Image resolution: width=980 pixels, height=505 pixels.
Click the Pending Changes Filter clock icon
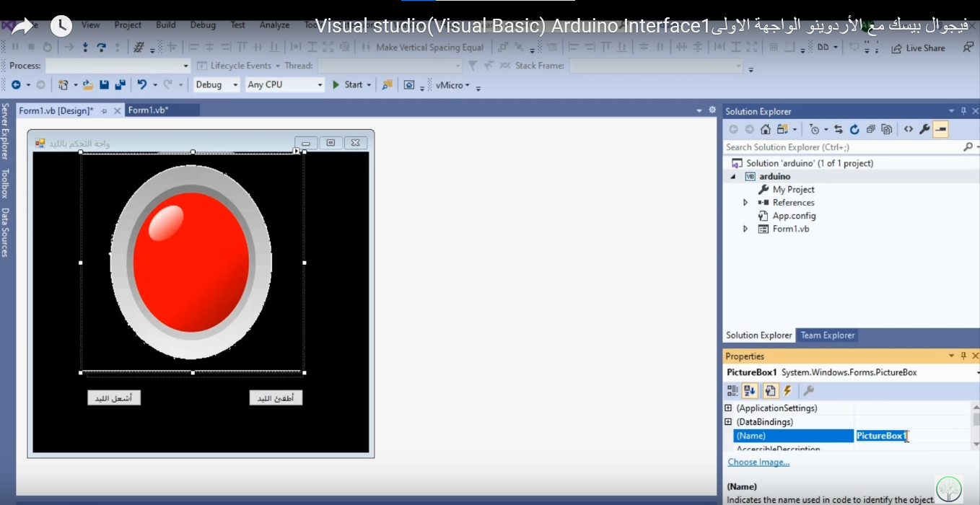[814, 129]
